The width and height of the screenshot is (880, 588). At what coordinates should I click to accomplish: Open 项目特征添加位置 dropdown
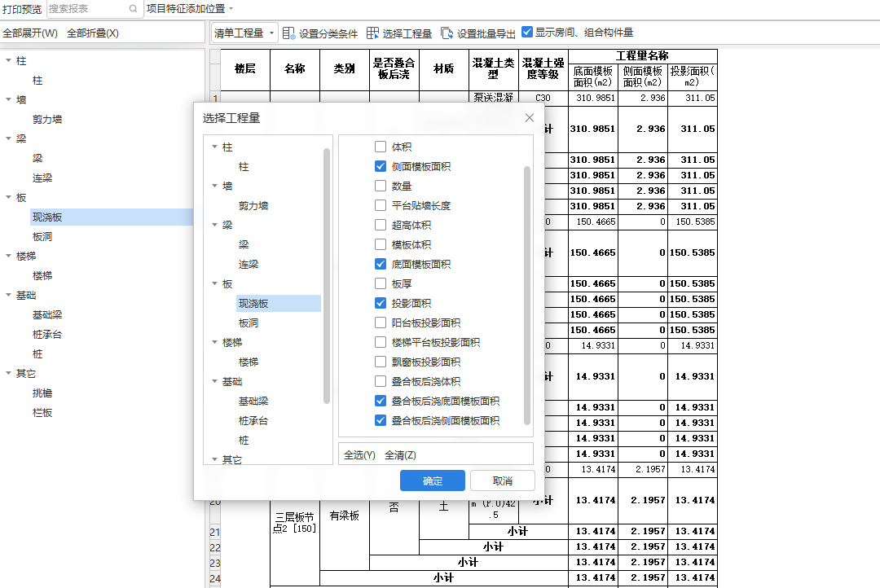tap(190, 9)
